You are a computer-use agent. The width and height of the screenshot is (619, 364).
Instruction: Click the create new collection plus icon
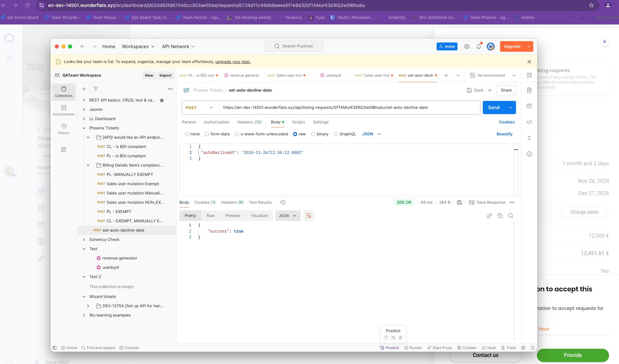(x=84, y=89)
